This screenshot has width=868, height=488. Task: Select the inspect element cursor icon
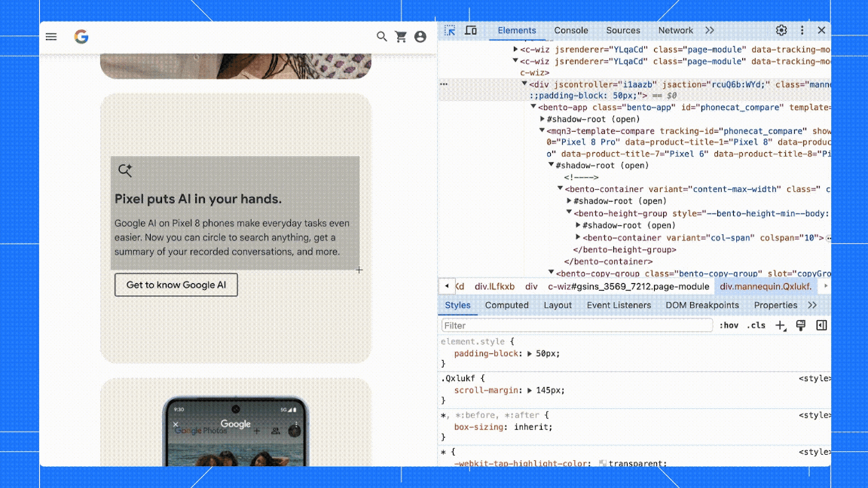point(449,30)
